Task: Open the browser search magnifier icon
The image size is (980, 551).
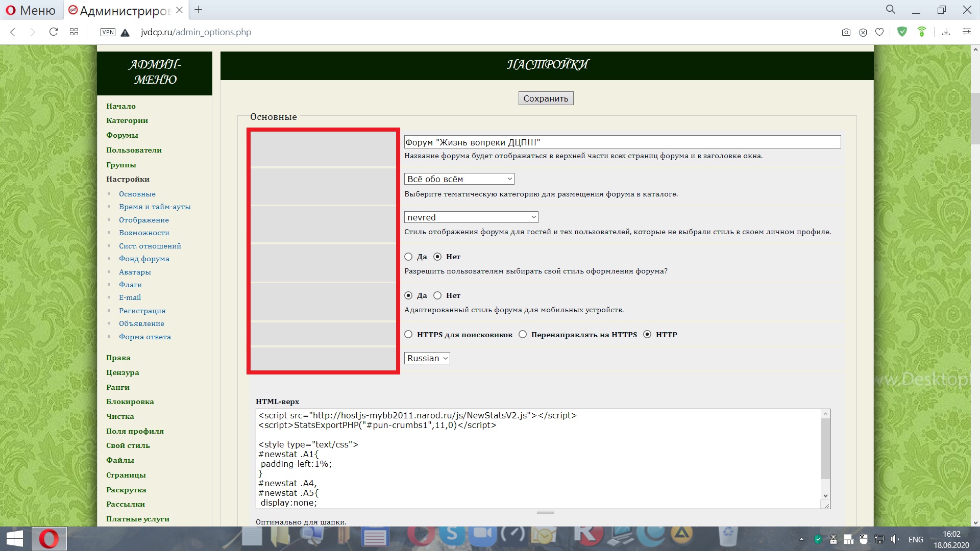Action: click(x=890, y=10)
